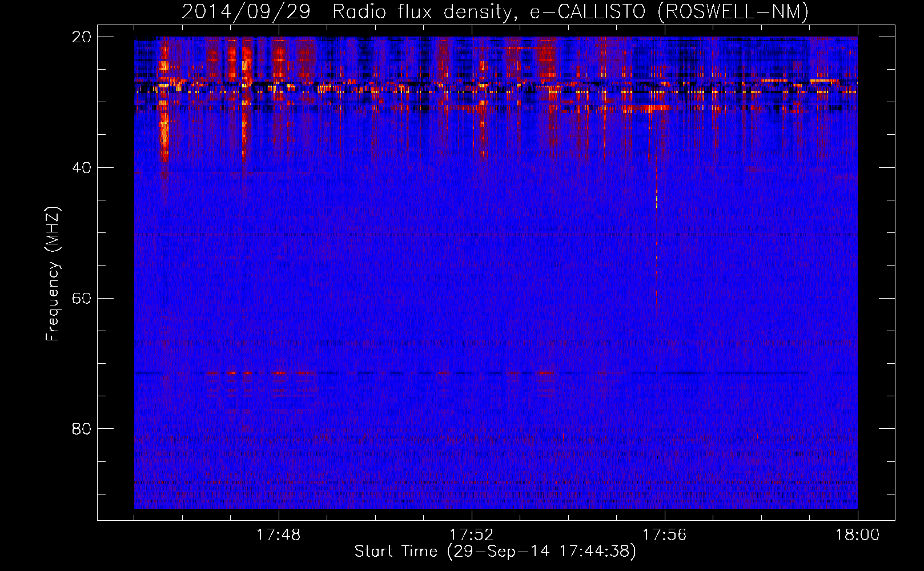Click the 'Start Time (29-Sep-14 17:44:38)' label
The image size is (924, 571).
pyautogui.click(x=495, y=552)
